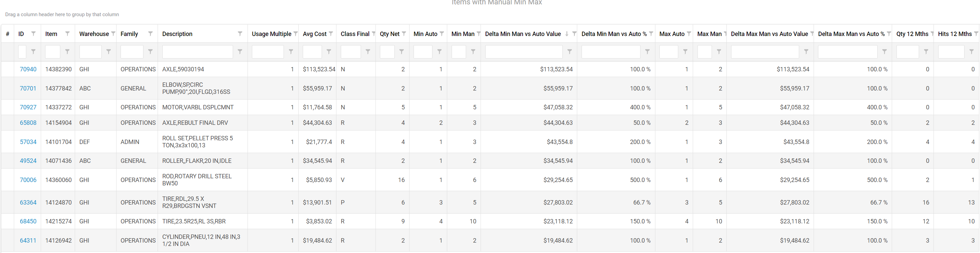This screenshot has width=980, height=253.
Task: Click the Description column header filter icon
Action: click(x=240, y=34)
